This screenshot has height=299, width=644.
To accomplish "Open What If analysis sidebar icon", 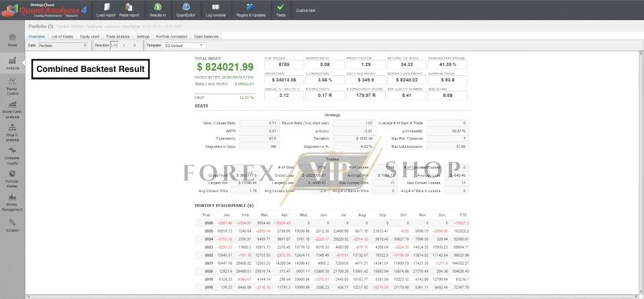I will [12, 133].
